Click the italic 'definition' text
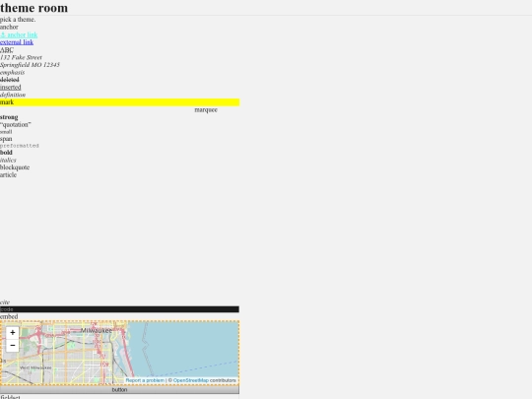 pyautogui.click(x=13, y=95)
